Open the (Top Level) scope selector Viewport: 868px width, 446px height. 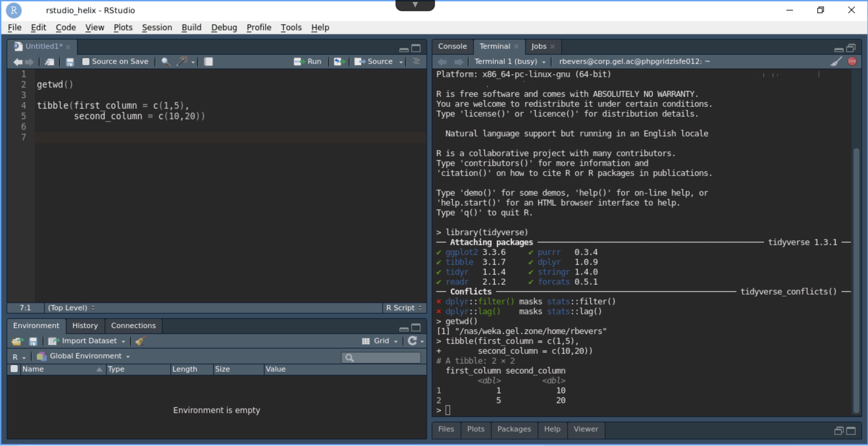click(x=71, y=308)
